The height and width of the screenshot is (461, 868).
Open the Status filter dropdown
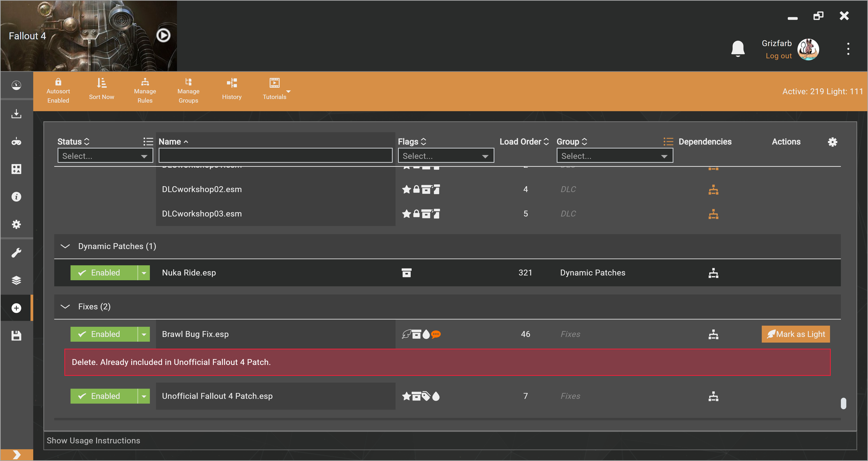(105, 156)
